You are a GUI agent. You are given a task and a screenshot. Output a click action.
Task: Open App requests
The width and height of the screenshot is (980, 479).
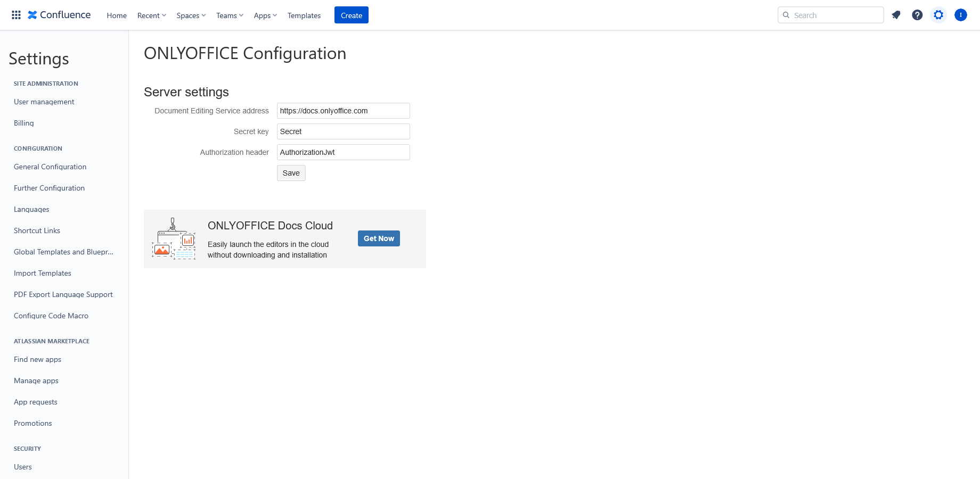36,402
